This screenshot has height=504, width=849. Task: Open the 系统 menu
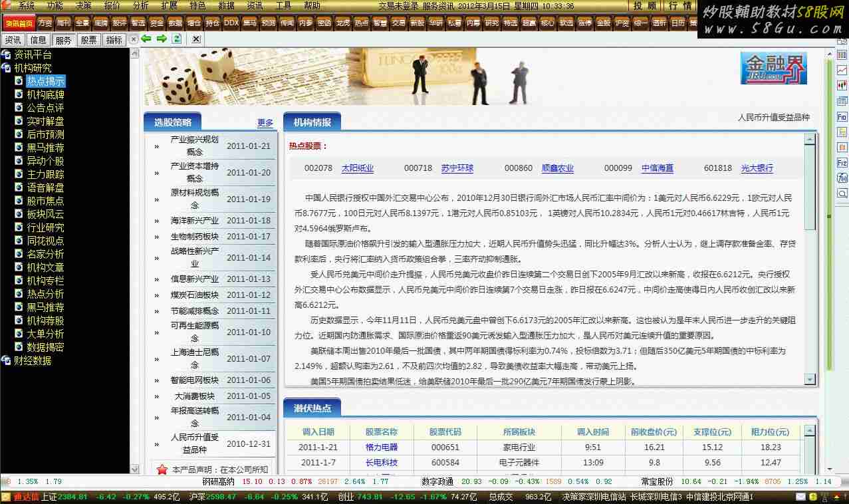coord(26,5)
